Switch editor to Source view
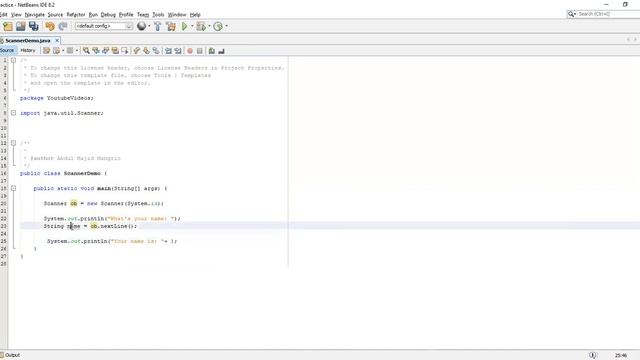Viewport: 640px width, 360px height. (7, 50)
